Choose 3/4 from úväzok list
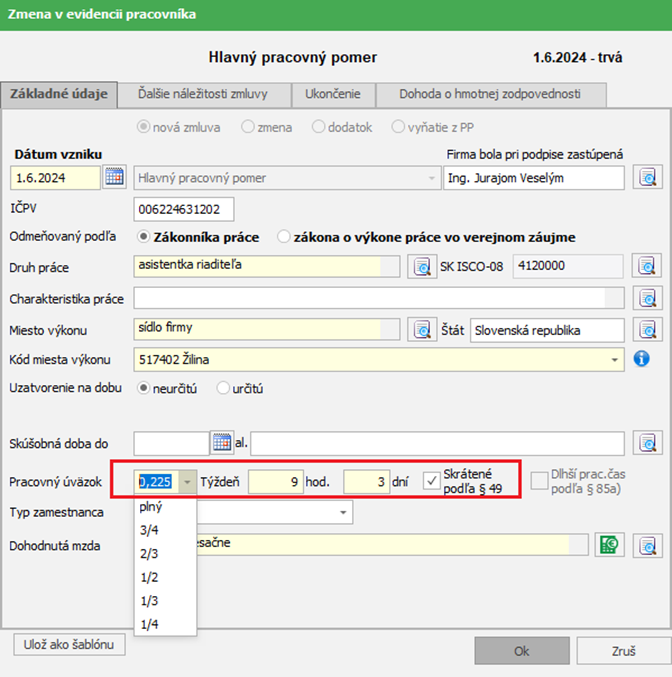The width and height of the screenshot is (672, 677). [165, 530]
